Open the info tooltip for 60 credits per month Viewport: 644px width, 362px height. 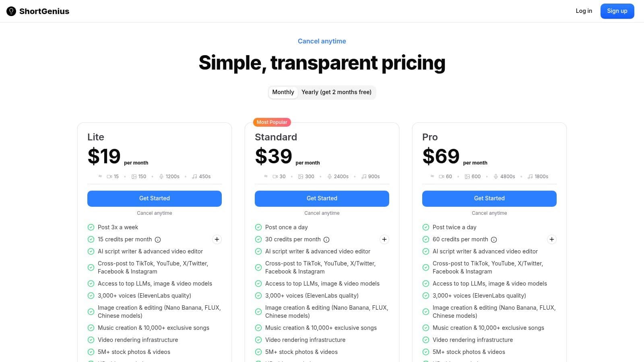(493, 239)
